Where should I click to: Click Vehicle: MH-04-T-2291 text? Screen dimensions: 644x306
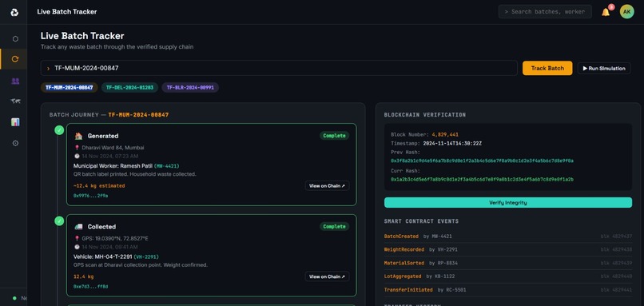tap(103, 256)
